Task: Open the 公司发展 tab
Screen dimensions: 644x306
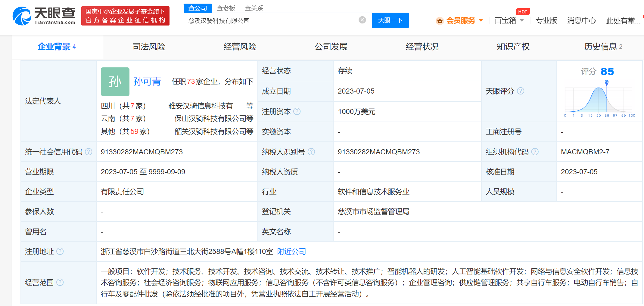Action: (x=331, y=47)
